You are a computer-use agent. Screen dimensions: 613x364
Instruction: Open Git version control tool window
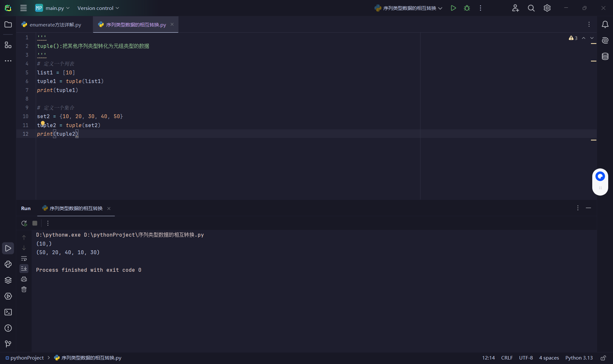[8, 344]
